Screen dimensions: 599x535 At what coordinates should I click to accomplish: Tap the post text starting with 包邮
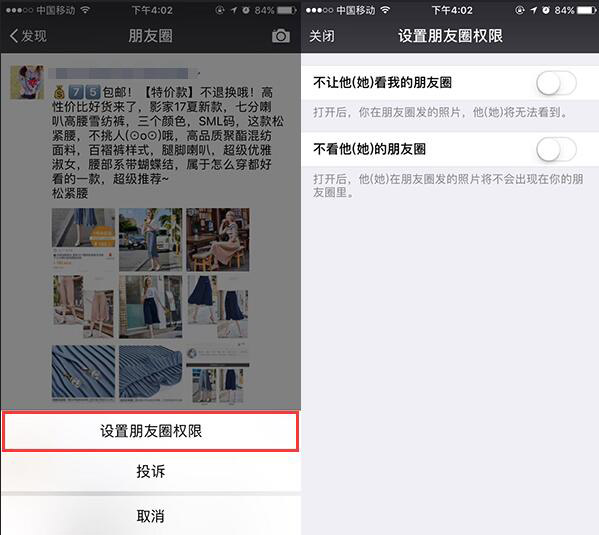(x=168, y=142)
